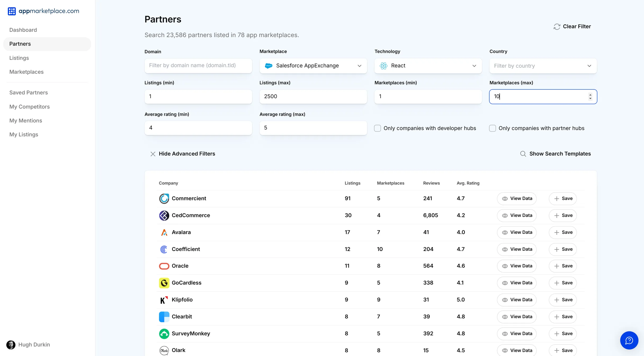The height and width of the screenshot is (356, 644).
Task: Click the Klipfolio company logo
Action: coord(164,300)
